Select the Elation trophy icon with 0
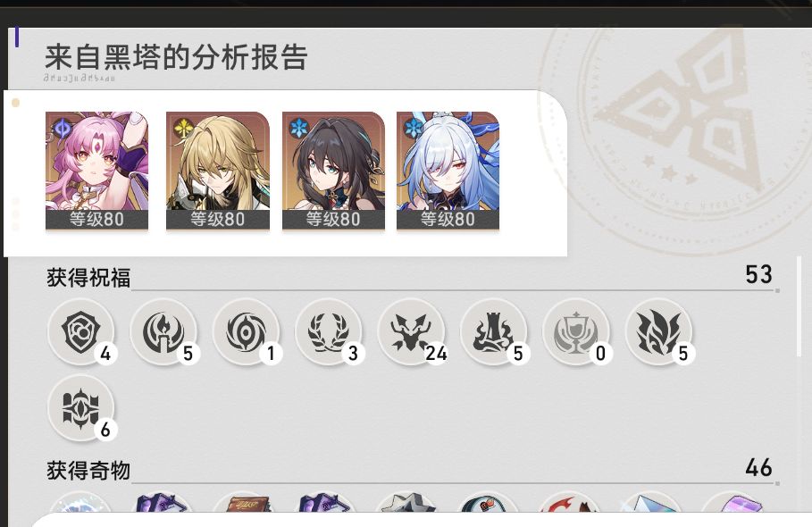The width and height of the screenshot is (812, 527). [x=576, y=332]
